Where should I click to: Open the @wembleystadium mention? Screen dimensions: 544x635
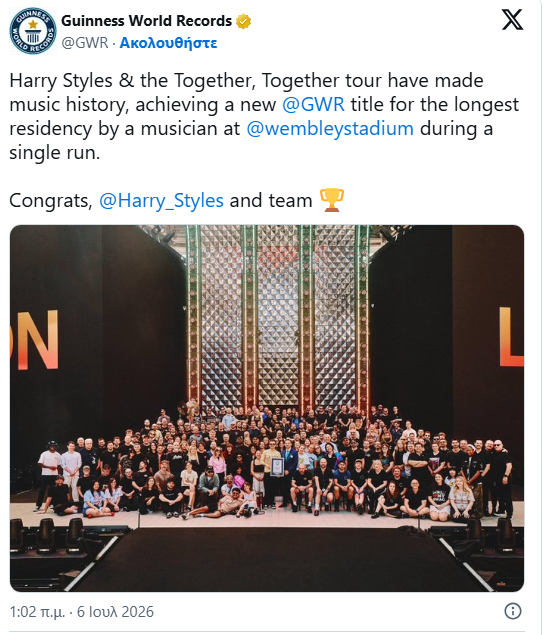click(330, 128)
